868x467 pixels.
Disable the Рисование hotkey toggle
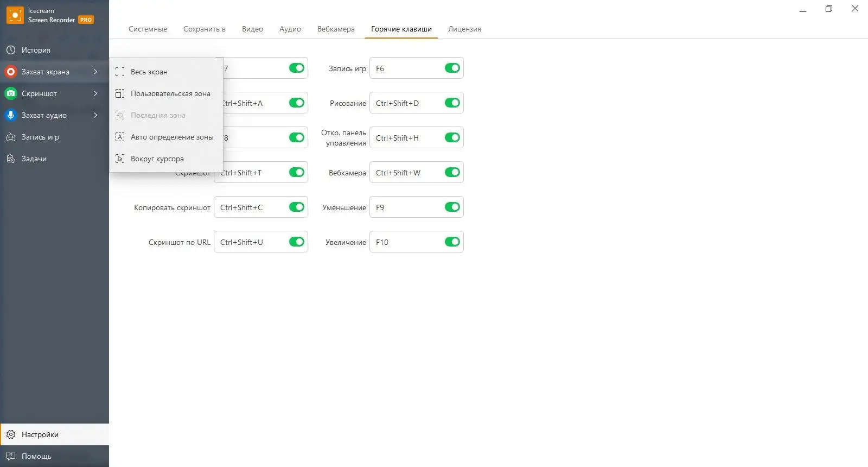(452, 103)
